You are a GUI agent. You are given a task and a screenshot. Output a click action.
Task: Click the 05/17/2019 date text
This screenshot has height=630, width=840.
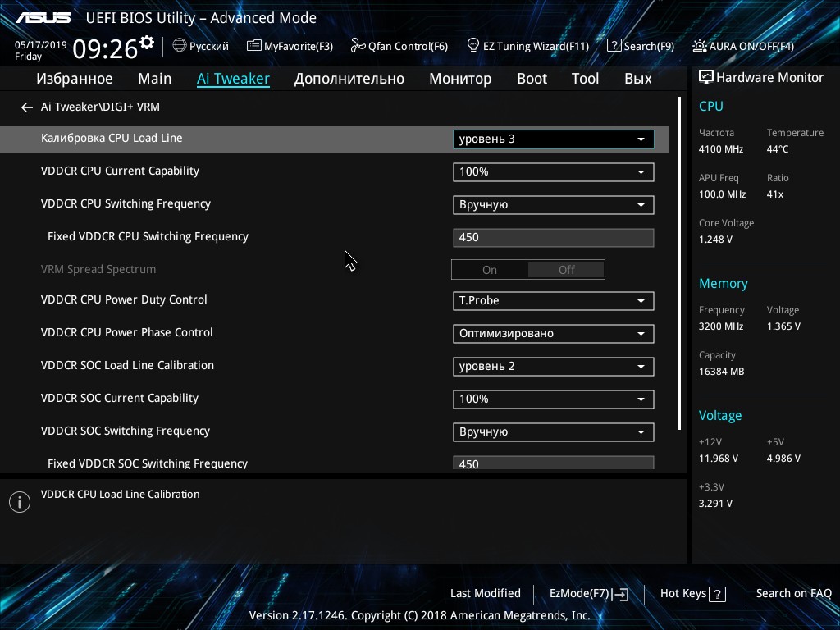41,45
